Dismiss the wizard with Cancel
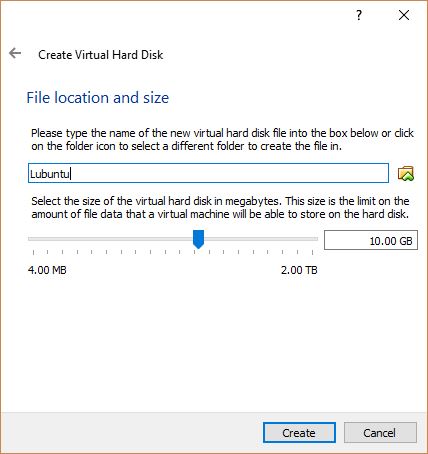The height and width of the screenshot is (454, 428). 380,433
